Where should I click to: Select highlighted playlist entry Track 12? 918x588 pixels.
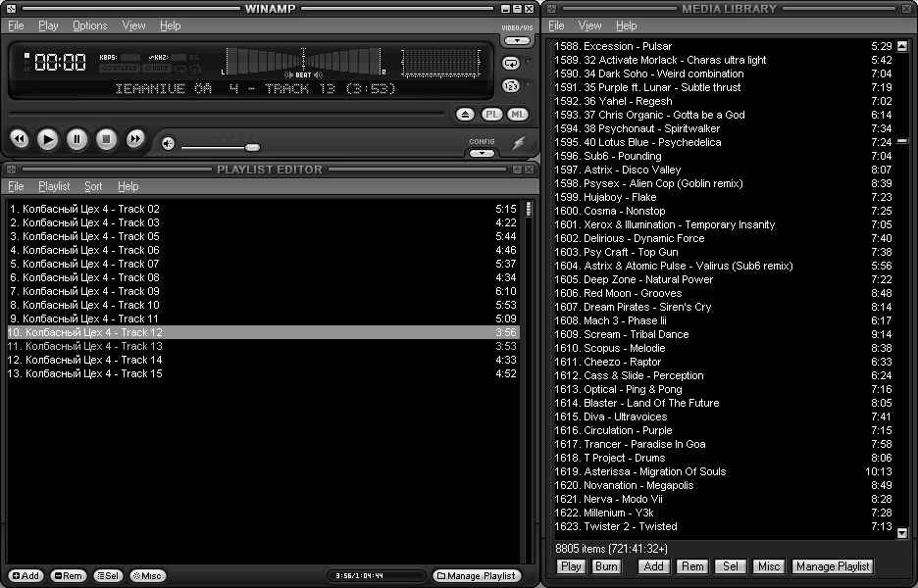pos(263,332)
